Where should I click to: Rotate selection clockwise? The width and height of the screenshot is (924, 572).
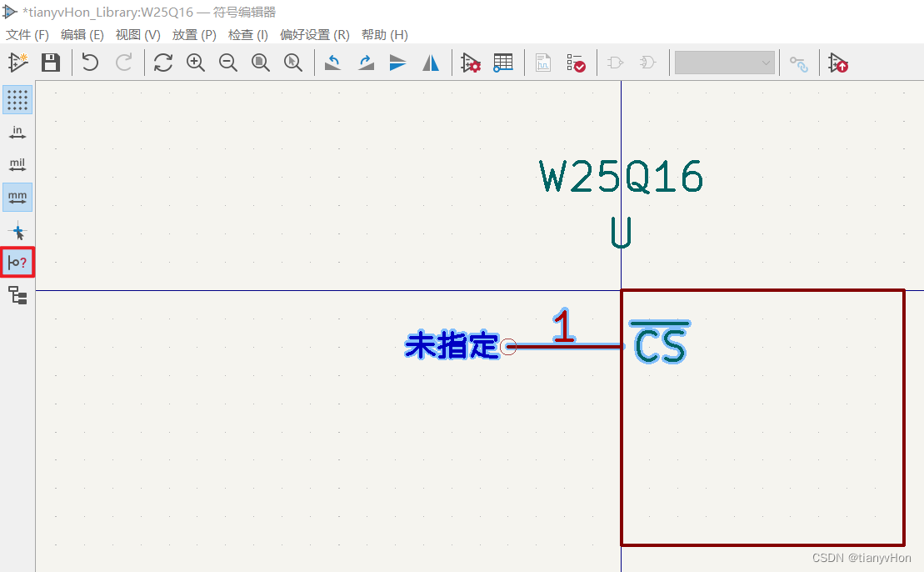coord(366,63)
